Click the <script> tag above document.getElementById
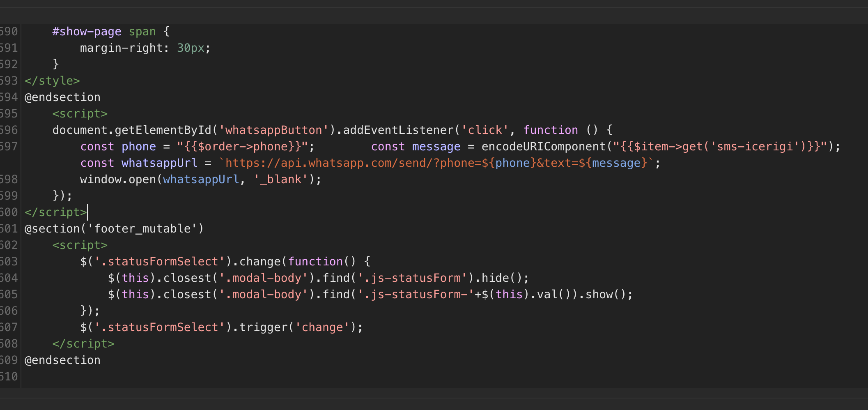The width and height of the screenshot is (868, 410). pos(80,114)
